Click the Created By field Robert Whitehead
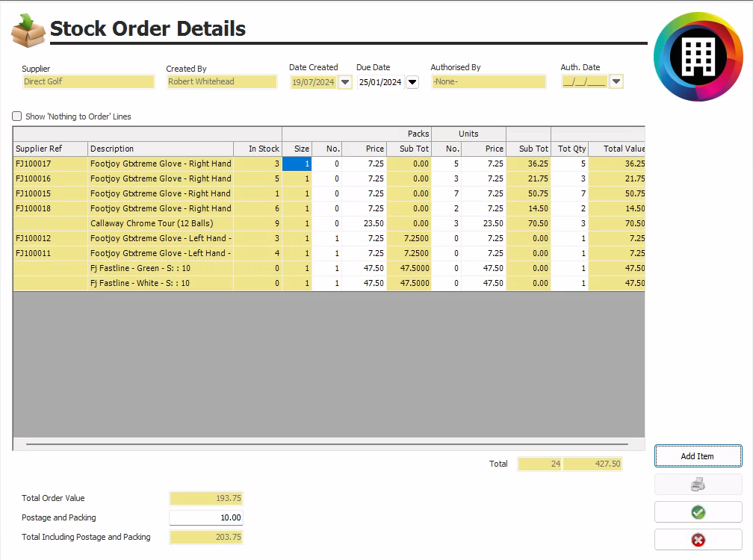 point(221,81)
